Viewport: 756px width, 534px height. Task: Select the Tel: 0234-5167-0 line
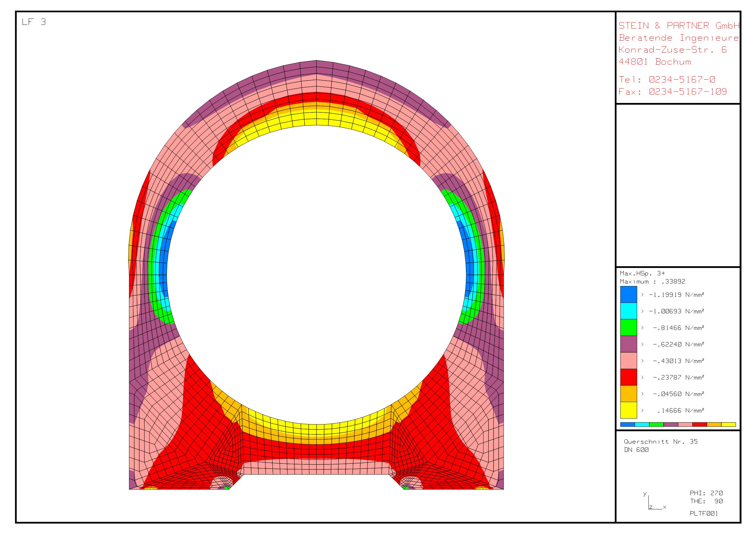[x=667, y=80]
